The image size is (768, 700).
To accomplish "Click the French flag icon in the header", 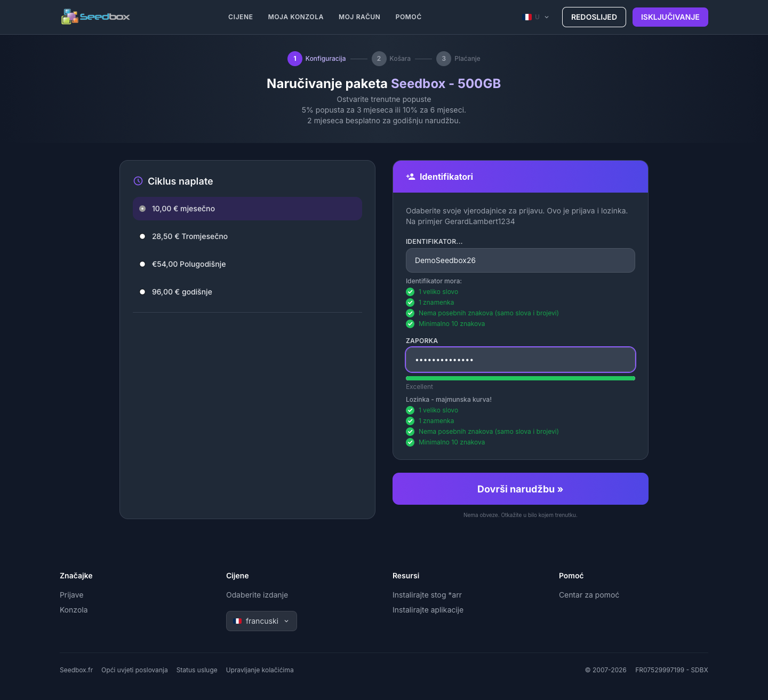I will (x=527, y=17).
